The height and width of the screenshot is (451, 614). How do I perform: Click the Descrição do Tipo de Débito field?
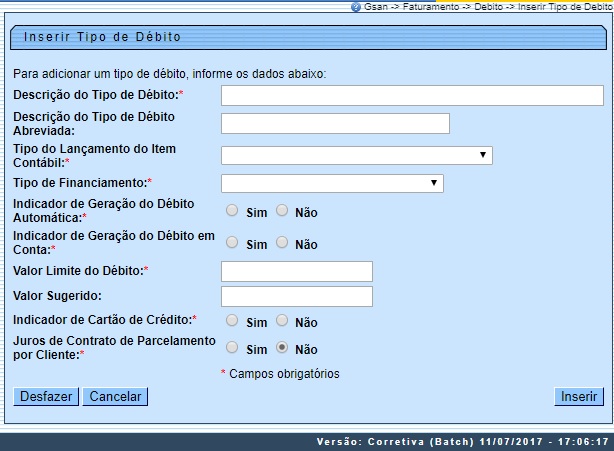pyautogui.click(x=411, y=95)
